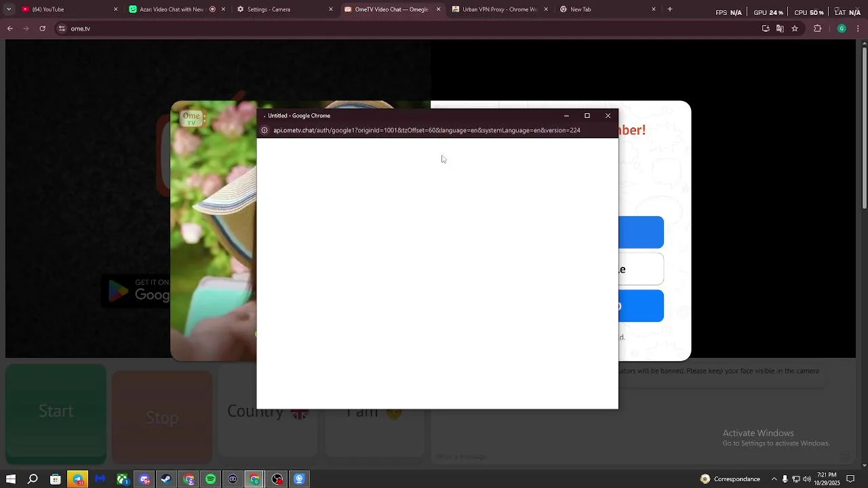
Task: Open the Xbox app in taskbar
Action: (123, 479)
